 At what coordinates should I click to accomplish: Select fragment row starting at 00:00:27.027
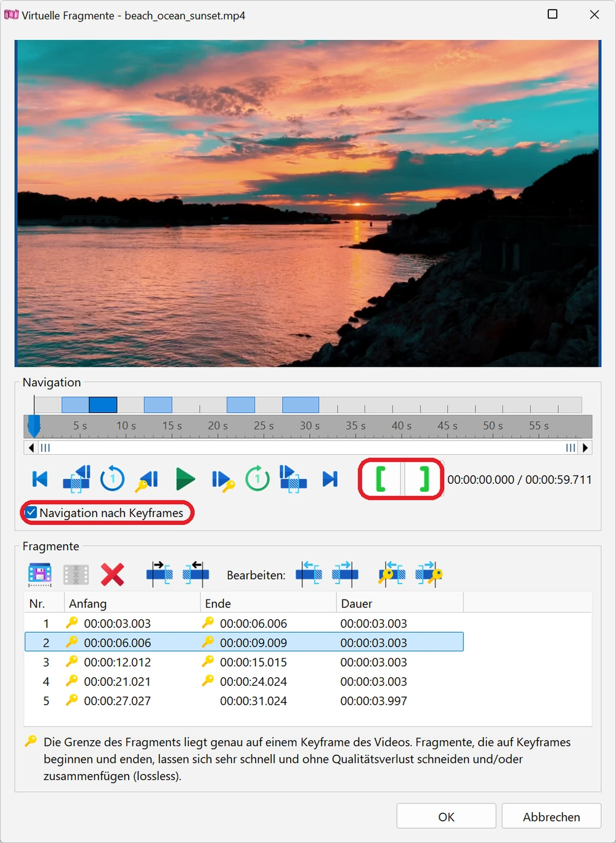pyautogui.click(x=244, y=701)
